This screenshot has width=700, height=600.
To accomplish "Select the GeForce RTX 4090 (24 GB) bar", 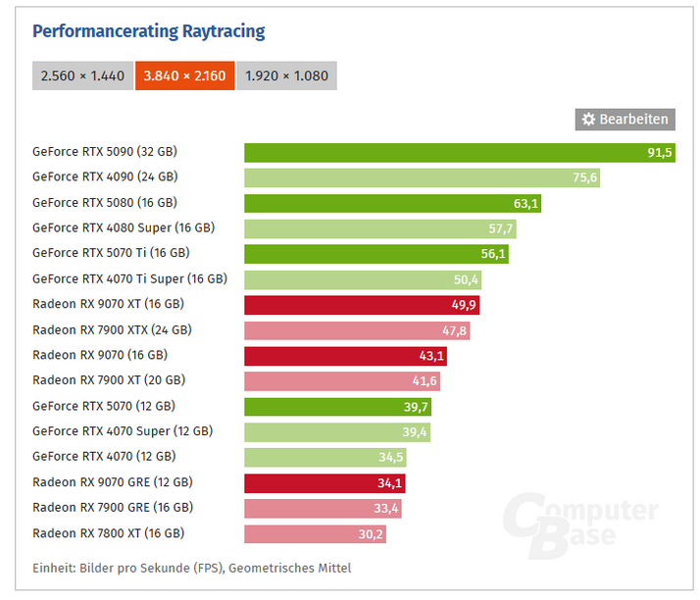I will tap(422, 177).
